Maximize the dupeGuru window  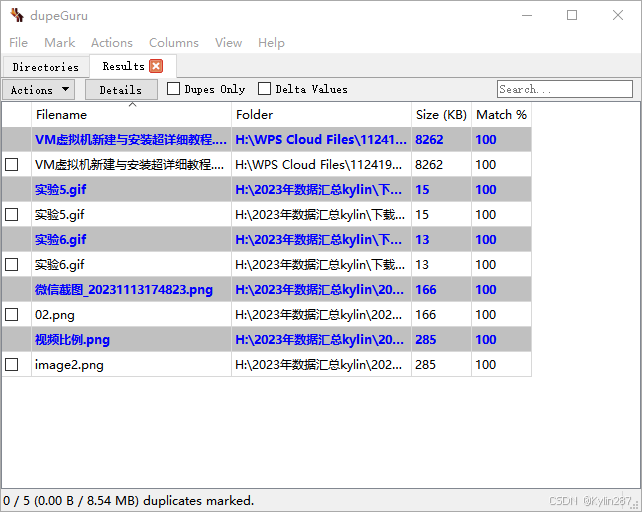[x=572, y=16]
